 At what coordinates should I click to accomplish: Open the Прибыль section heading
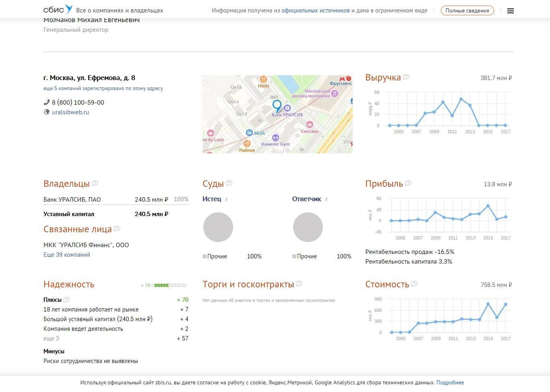point(384,184)
